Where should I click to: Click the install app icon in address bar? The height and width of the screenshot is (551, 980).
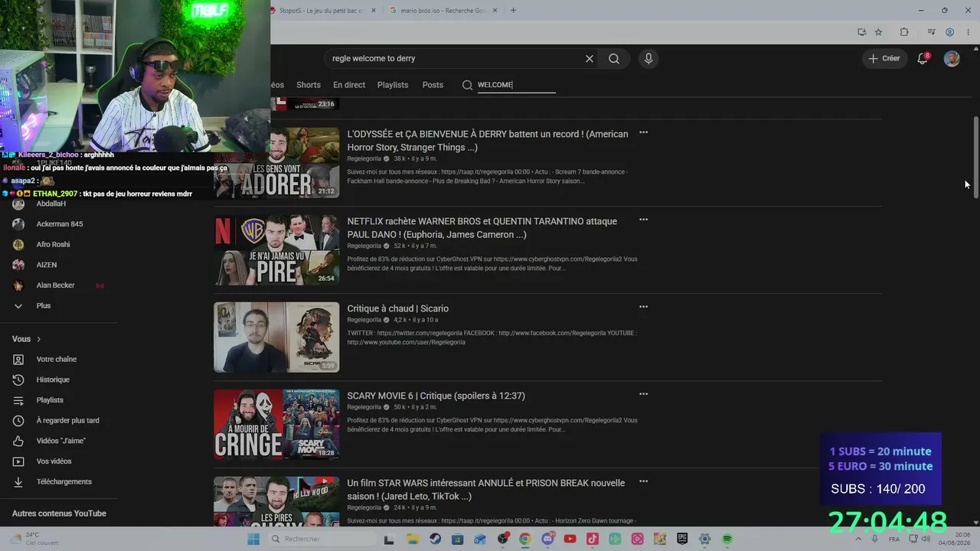pos(861,32)
